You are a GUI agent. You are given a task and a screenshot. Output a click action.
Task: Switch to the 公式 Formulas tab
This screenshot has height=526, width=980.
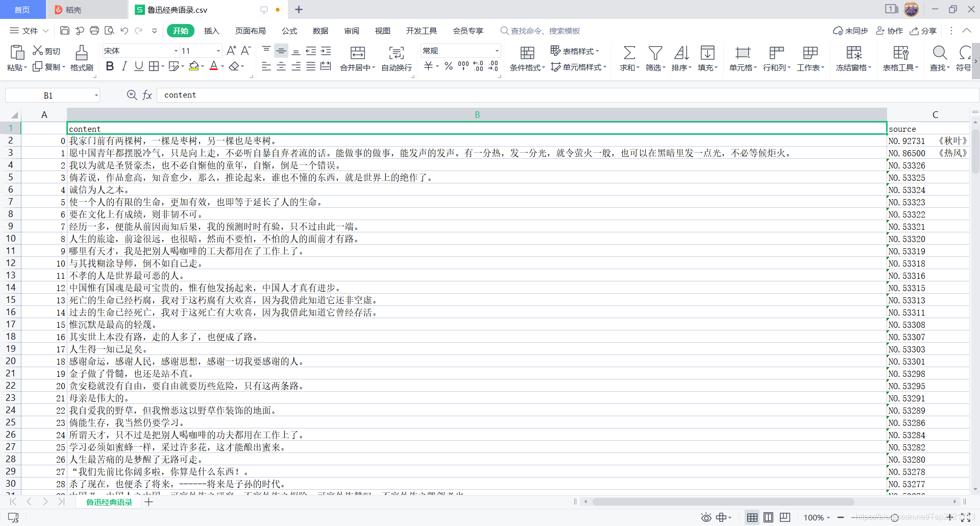coord(289,31)
